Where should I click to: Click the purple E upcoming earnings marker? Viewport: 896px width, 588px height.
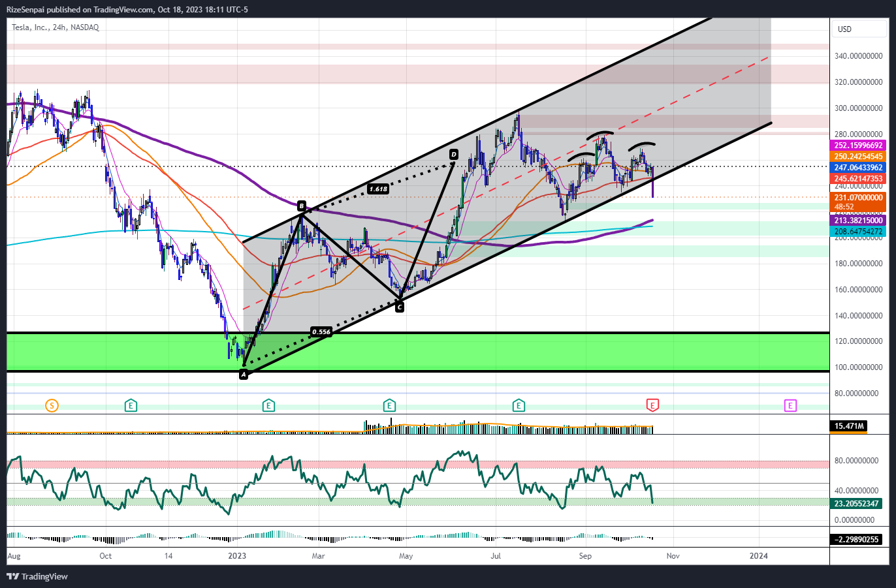point(790,406)
